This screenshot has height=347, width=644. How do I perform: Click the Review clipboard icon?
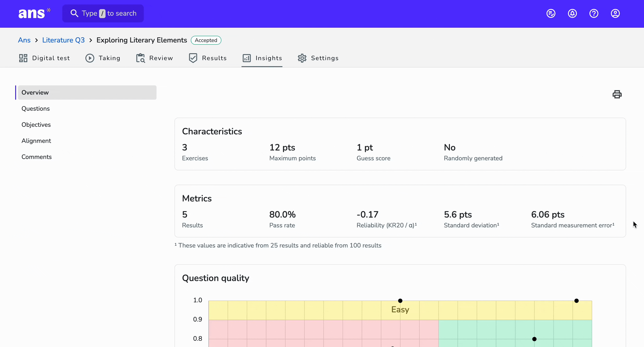coord(141,58)
